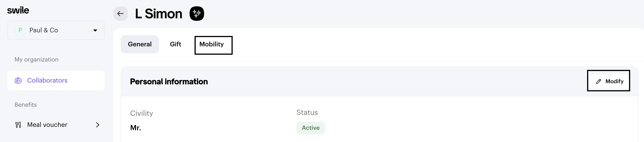Select the Meal voucher menu label

[x=47, y=125]
